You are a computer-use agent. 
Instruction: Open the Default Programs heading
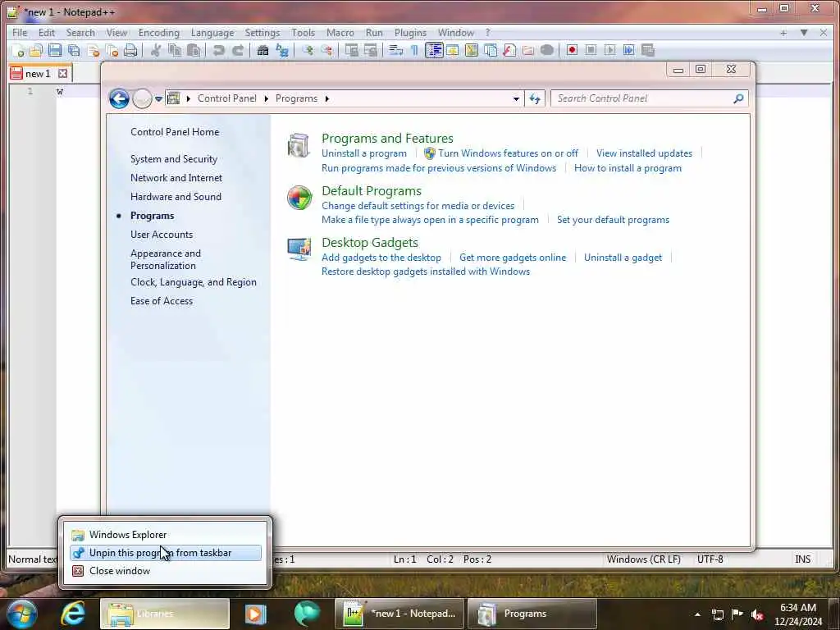click(x=372, y=191)
